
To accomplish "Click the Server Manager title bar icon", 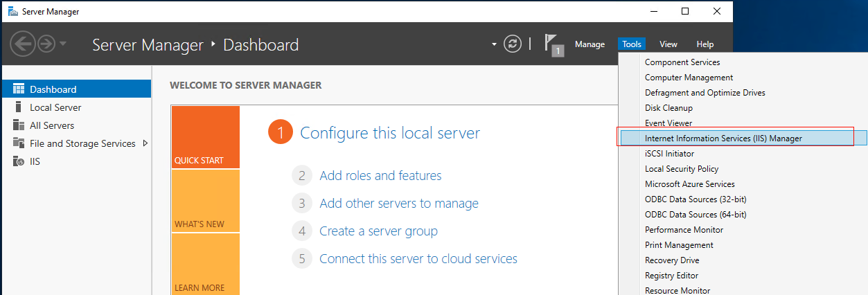I will coord(12,11).
